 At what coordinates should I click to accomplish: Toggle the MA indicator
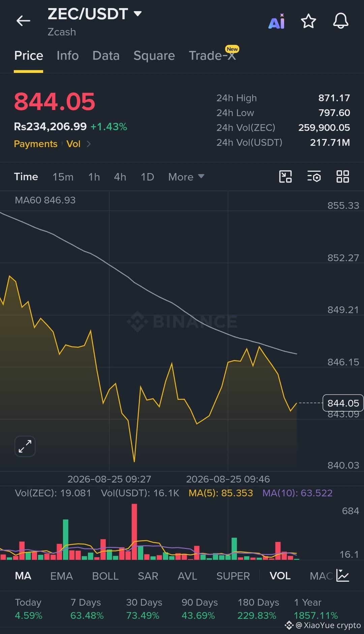tap(23, 576)
